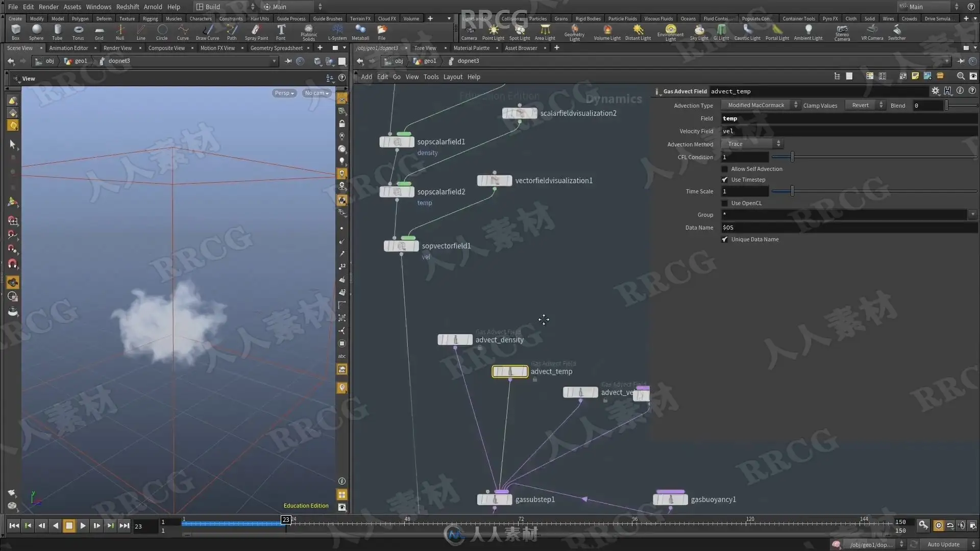Open the Redshift menu
Viewport: 980px width, 551px height.
click(x=128, y=7)
